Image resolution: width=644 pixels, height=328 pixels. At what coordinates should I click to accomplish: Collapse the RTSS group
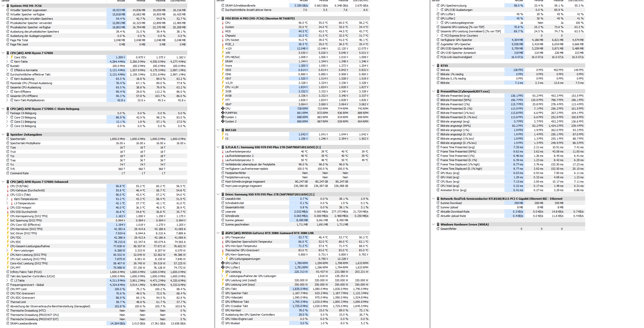pyautogui.click(x=433, y=65)
